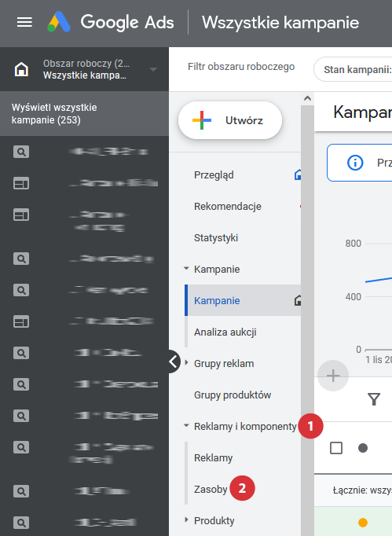Collapse the Kampanie section triangle
The image size is (392, 536).
click(x=186, y=269)
